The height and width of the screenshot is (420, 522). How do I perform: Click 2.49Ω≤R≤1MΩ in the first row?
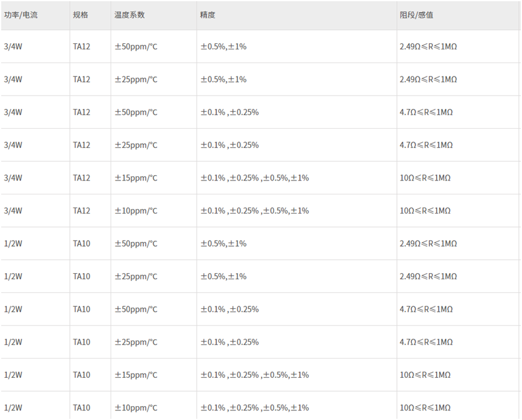428,46
